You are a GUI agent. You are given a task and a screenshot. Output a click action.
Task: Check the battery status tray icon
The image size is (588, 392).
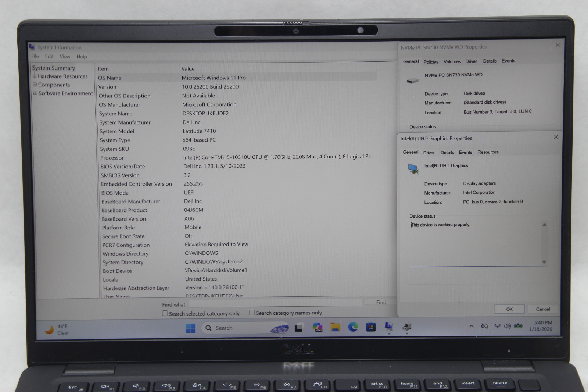pyautogui.click(x=518, y=326)
